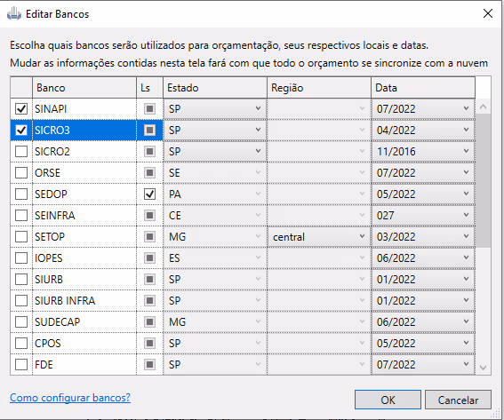Expand the Data dropdown showing 11/2016
This screenshot has height=420, width=504.
coord(423,152)
